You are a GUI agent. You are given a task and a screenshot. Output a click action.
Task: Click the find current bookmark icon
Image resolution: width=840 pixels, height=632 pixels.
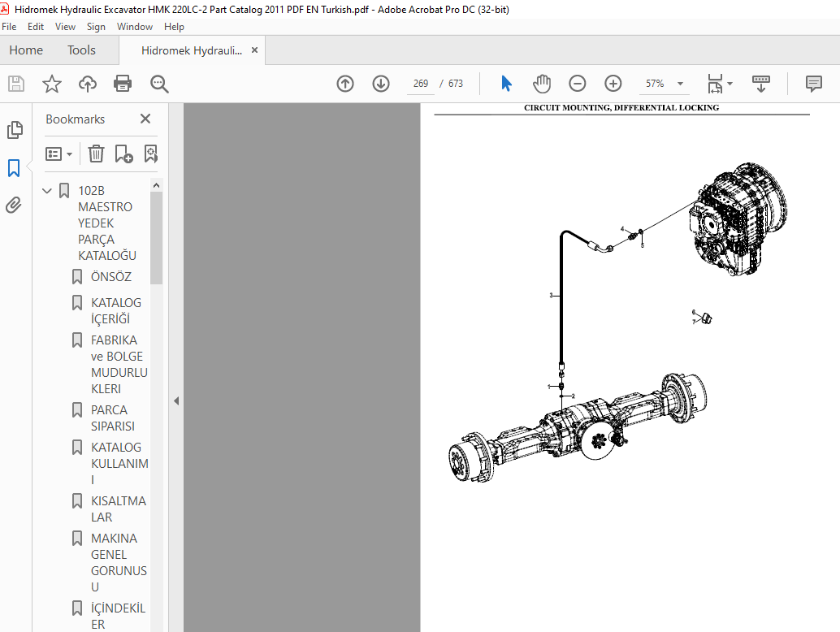pos(151,154)
